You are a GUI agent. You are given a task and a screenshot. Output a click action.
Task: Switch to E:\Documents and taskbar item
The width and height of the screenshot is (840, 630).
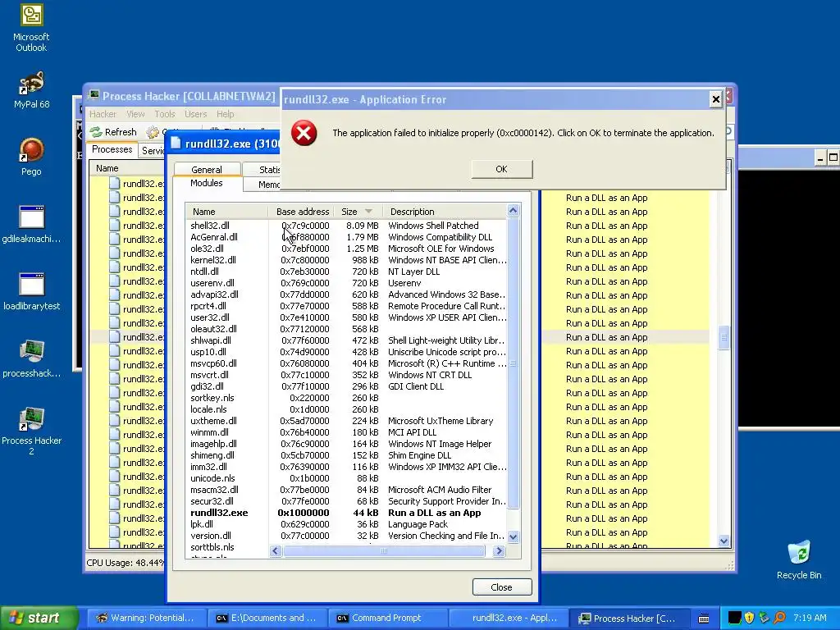(267, 619)
